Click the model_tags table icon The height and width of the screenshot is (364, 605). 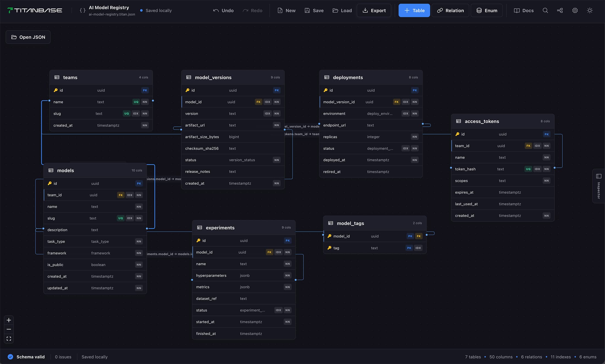click(331, 223)
